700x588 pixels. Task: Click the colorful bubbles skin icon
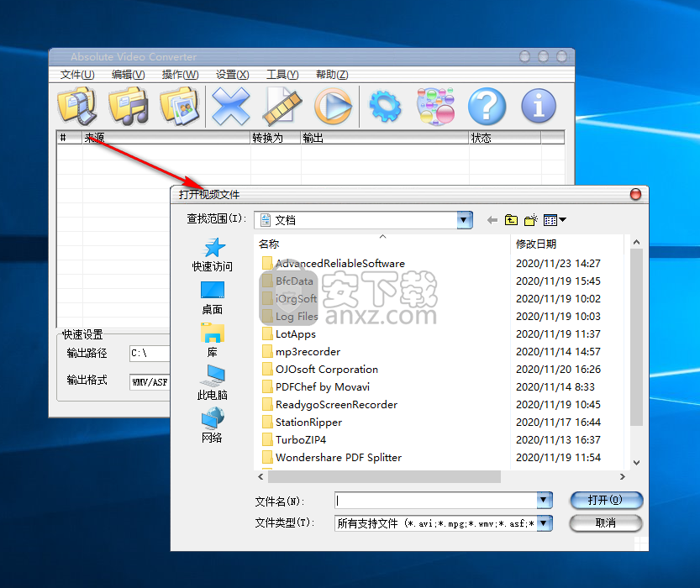(x=435, y=106)
